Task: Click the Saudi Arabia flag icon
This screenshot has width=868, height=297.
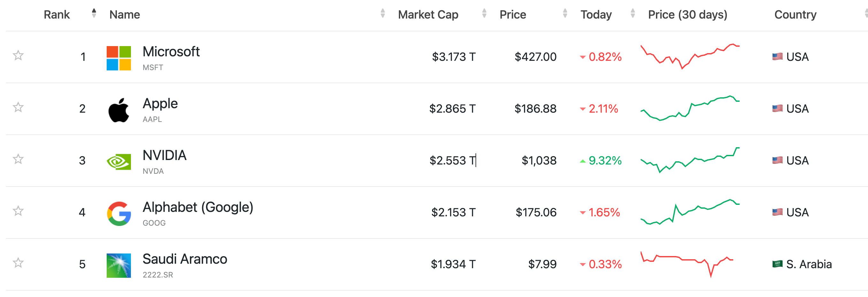Action: [777, 264]
